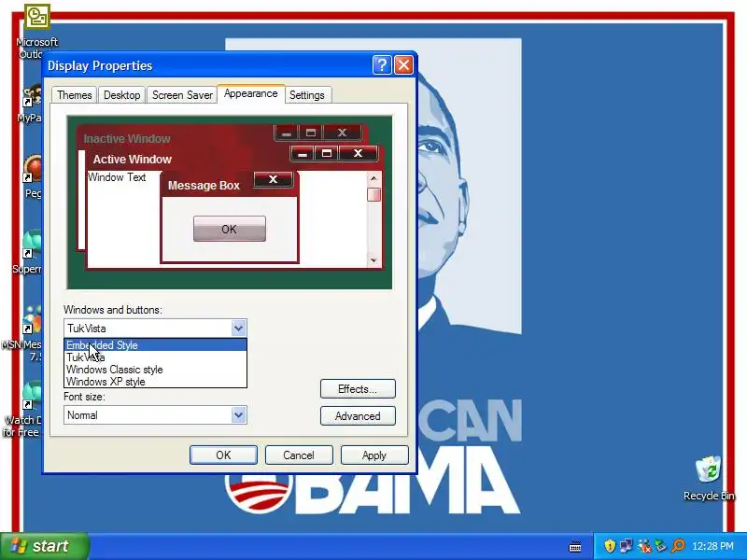Click the preview Message Box close button

273,179
